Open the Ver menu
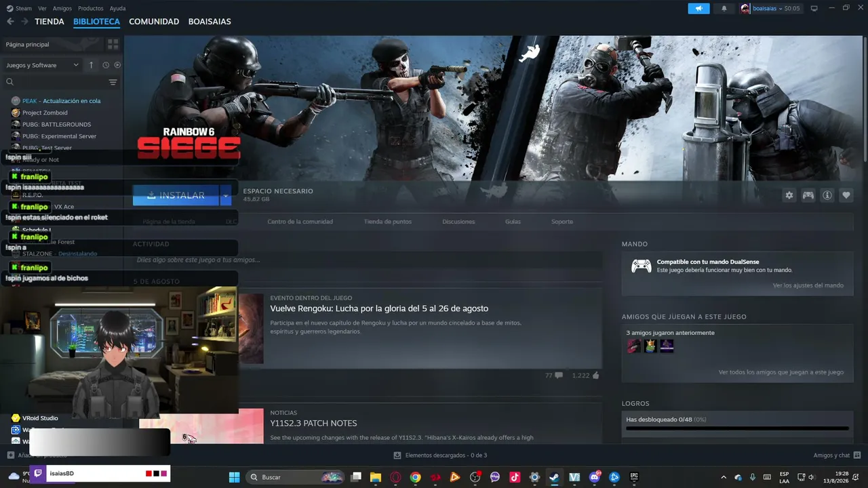Screen dimensions: 868x488 pyautogui.click(x=43, y=8)
